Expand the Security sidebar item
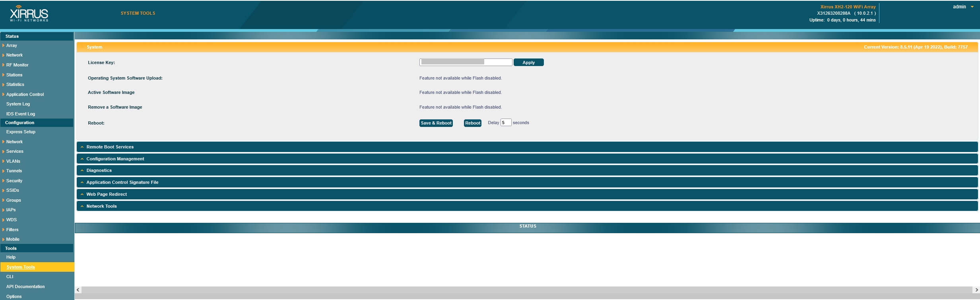 coord(14,181)
